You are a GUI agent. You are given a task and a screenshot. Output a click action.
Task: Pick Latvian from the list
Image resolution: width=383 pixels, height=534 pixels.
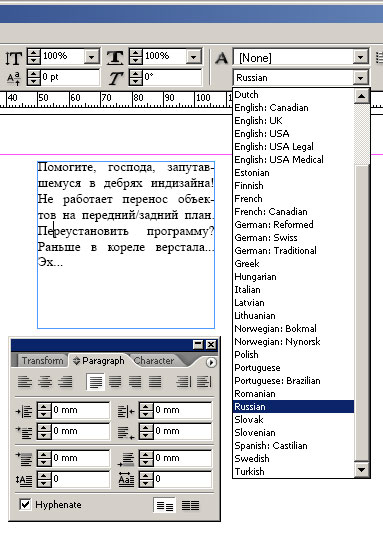(293, 302)
